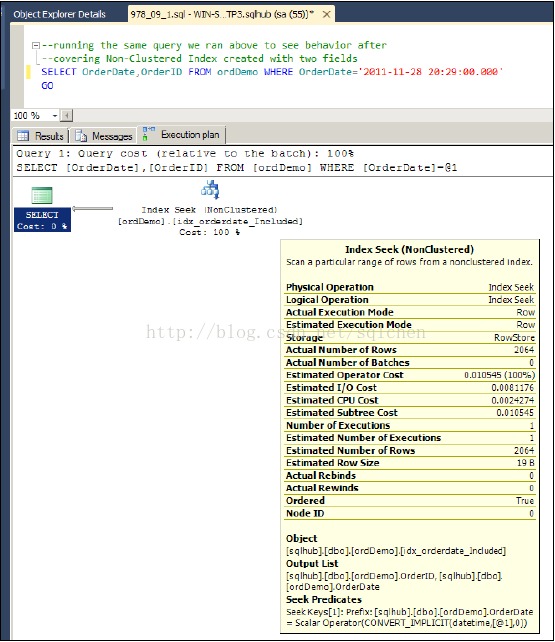Click the Messages tab icon
555x642 pixels.
[81, 136]
